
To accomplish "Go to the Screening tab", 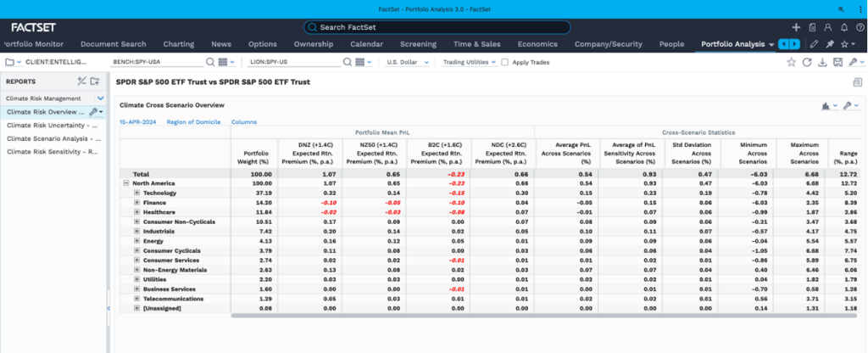I will tap(419, 44).
